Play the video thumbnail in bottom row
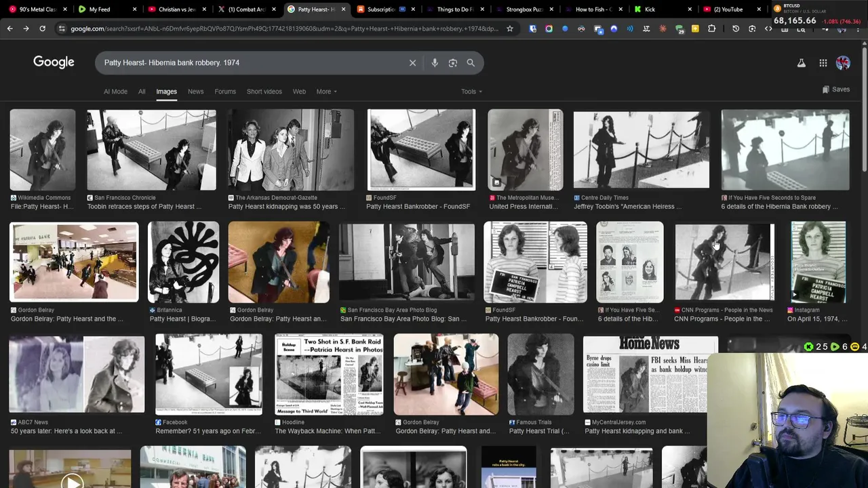 pyautogui.click(x=71, y=482)
